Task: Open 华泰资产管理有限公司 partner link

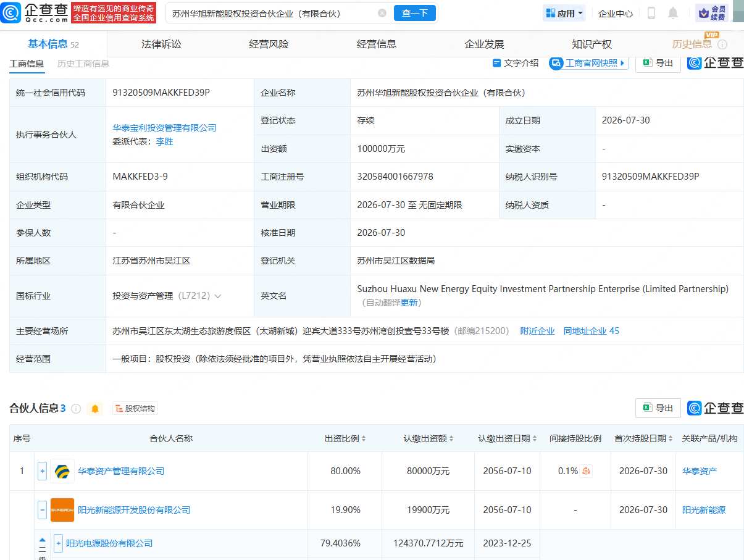Action: [x=121, y=471]
